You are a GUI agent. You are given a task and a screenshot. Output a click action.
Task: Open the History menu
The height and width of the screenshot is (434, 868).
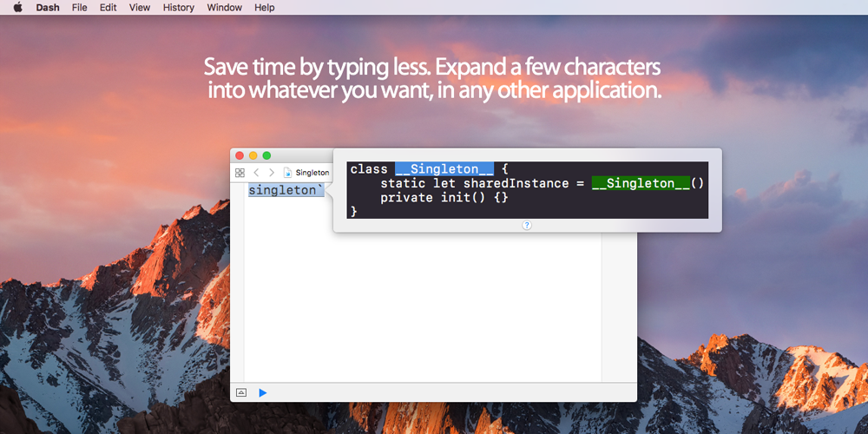pos(178,8)
